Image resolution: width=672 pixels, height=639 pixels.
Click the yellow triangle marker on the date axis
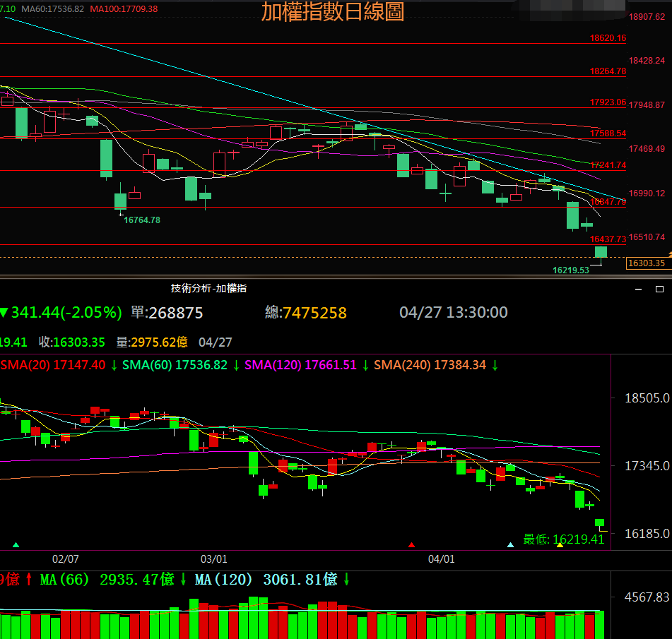click(x=560, y=545)
